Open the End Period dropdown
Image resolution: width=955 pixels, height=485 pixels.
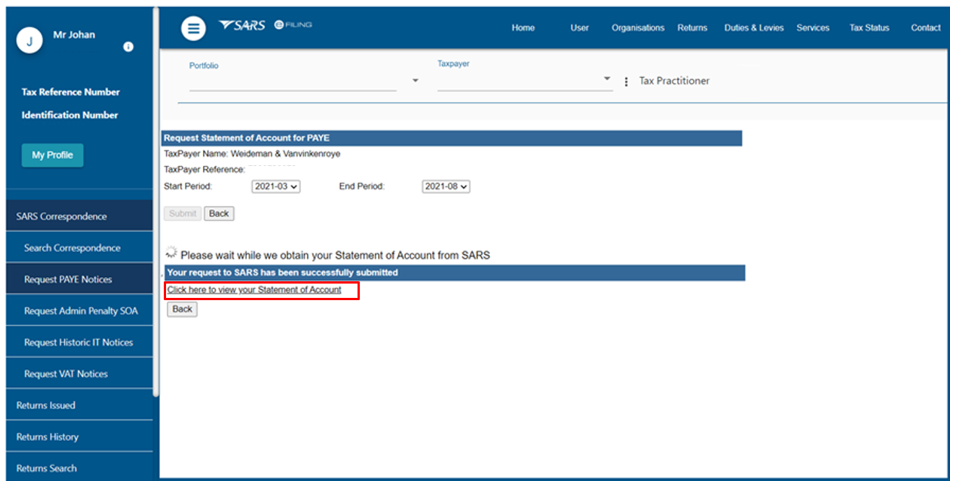(445, 187)
